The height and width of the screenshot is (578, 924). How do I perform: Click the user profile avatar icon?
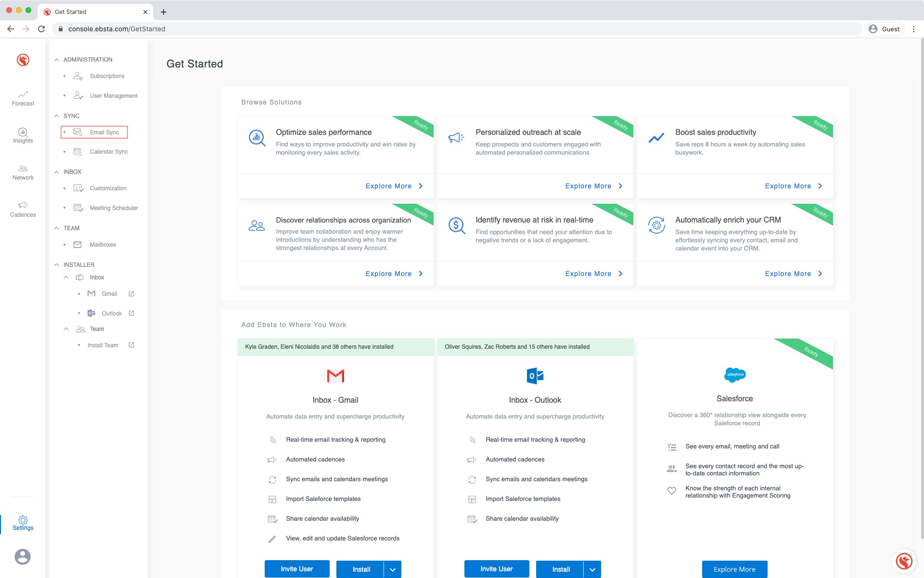point(23,557)
